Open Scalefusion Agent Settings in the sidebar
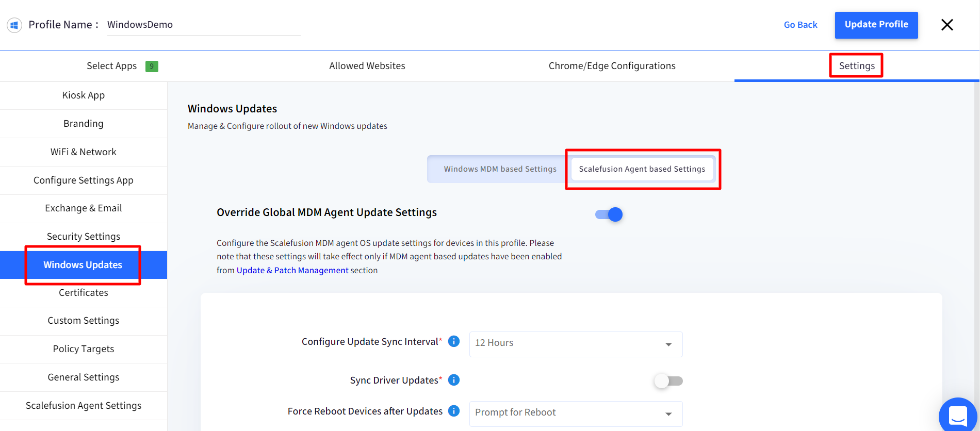The height and width of the screenshot is (431, 980). tap(84, 406)
